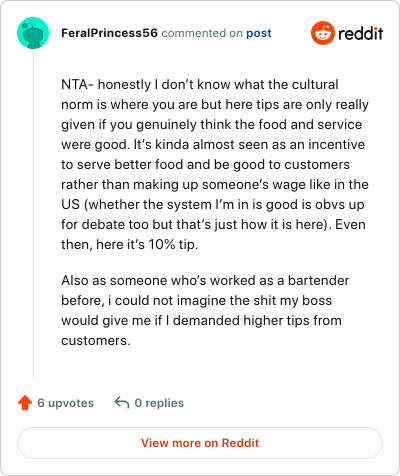
Task: Click the orange upvote arrow icon
Action: tap(25, 403)
